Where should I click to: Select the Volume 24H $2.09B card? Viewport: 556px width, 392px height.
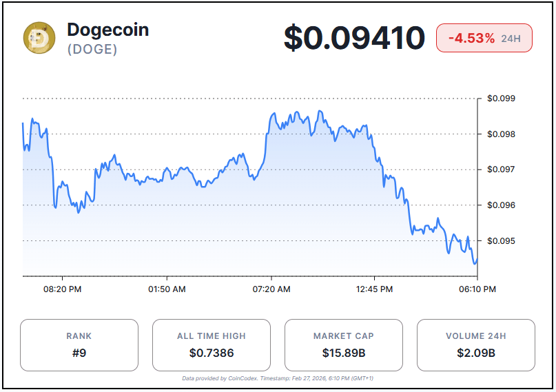[x=476, y=345]
